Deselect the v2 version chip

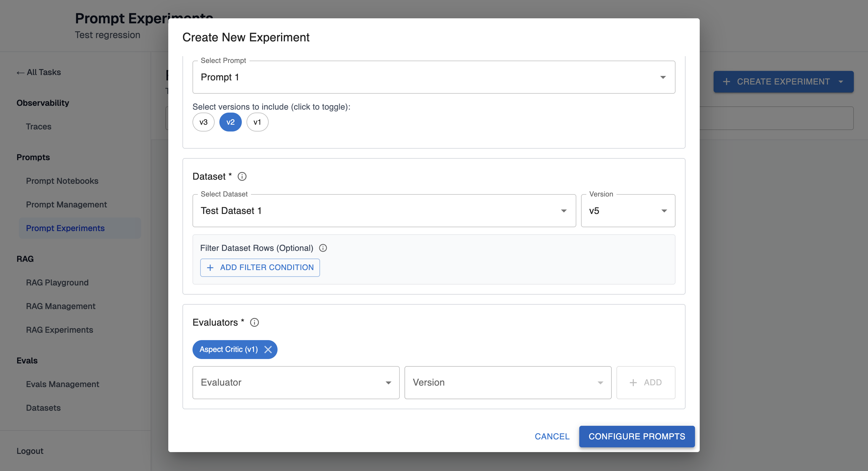click(230, 122)
